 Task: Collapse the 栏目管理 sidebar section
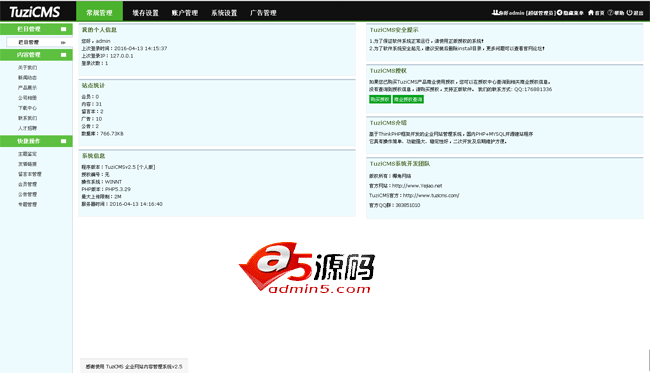[x=63, y=29]
